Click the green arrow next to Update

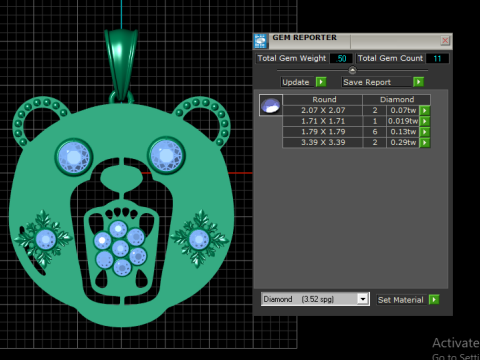321,82
